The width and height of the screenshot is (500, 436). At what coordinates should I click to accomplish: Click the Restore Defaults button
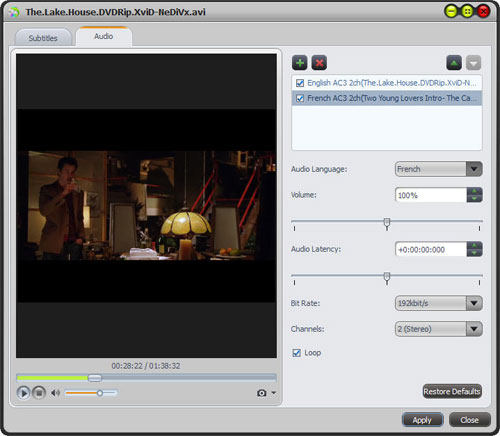452,391
